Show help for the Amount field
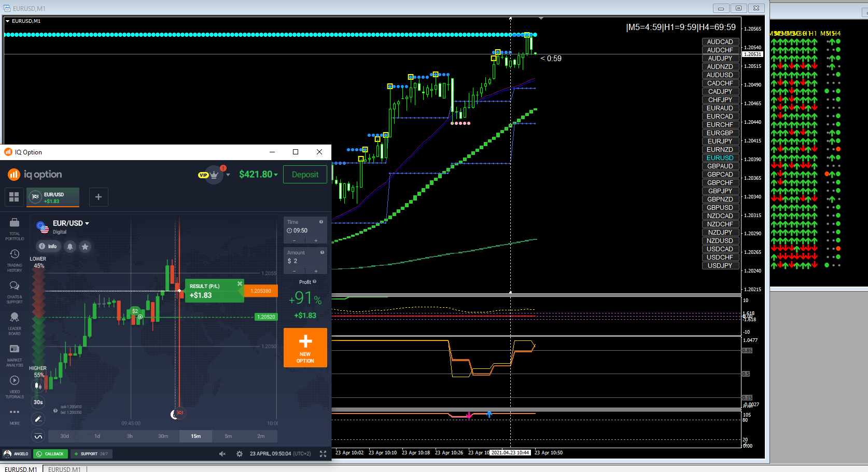 click(322, 252)
